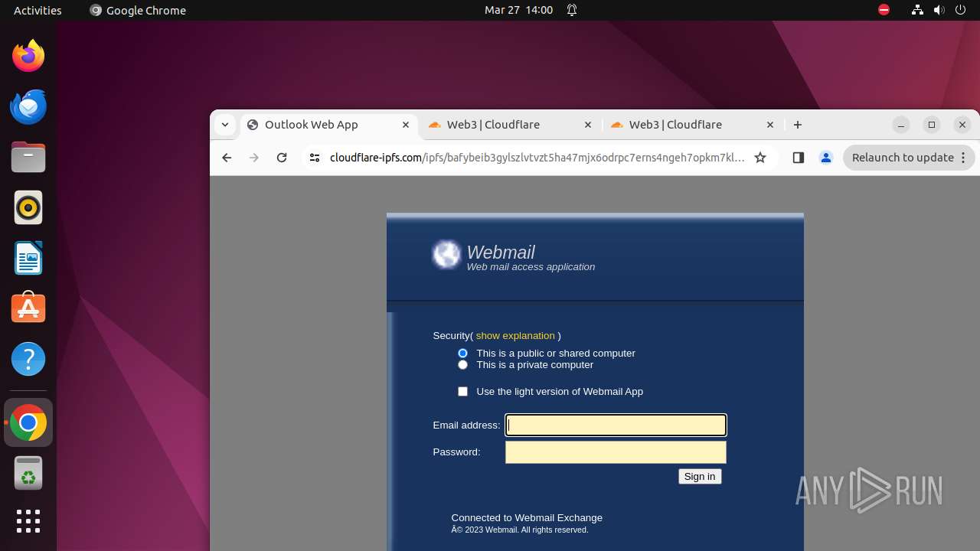Open the power menu in top bar

point(960,10)
